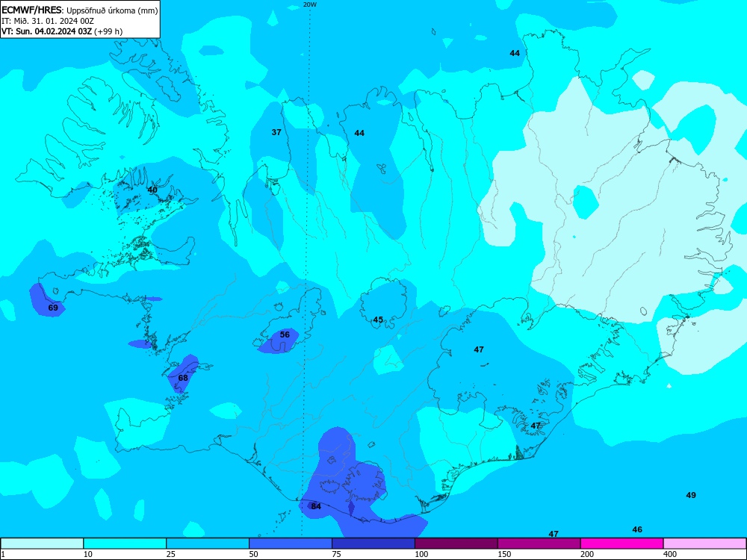Screen dimensions: 747x560
Task: Click the legend threshold label '200'
Action: (x=587, y=554)
